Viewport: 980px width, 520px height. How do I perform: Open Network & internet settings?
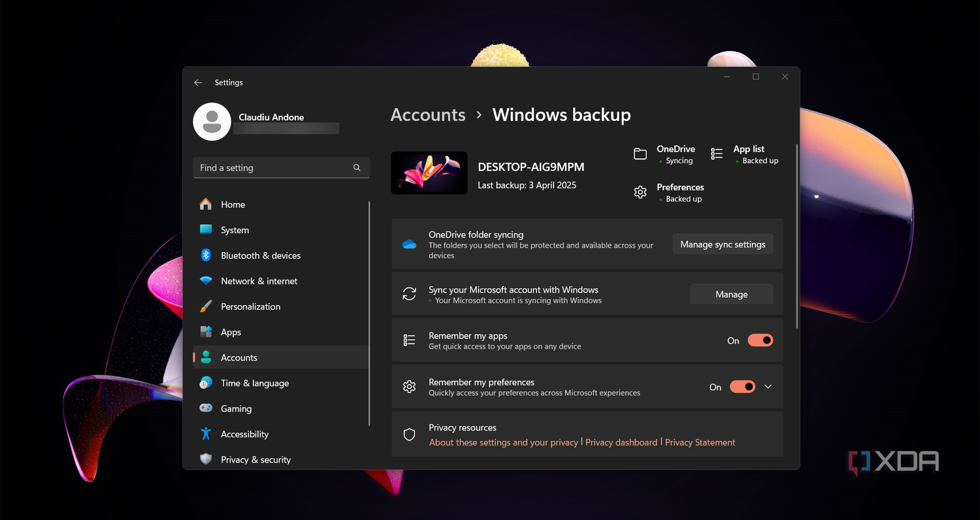click(281, 281)
